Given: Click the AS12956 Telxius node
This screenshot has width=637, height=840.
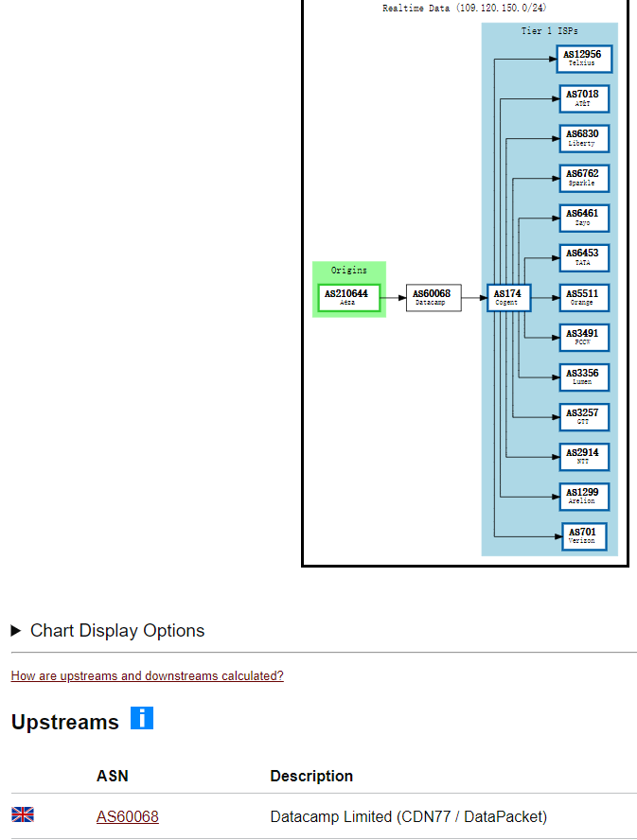Looking at the screenshot, I should [584, 59].
